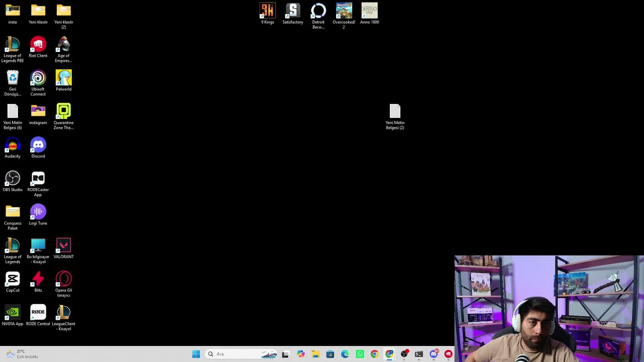Select the Detroit Become Human shortcut
Image resolution: width=644 pixels, height=362 pixels.
coord(318,16)
